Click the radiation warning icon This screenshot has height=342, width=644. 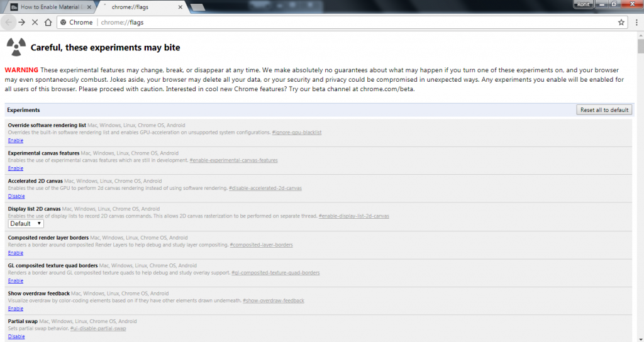[16, 47]
